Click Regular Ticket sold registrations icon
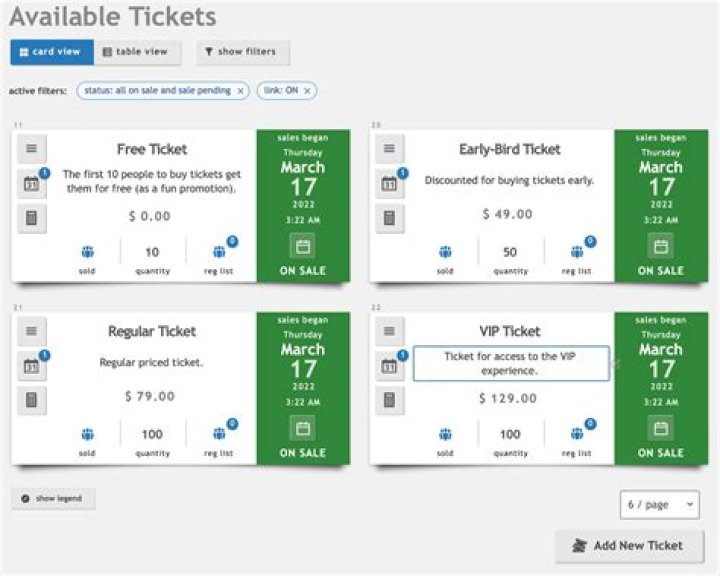 tap(87, 434)
